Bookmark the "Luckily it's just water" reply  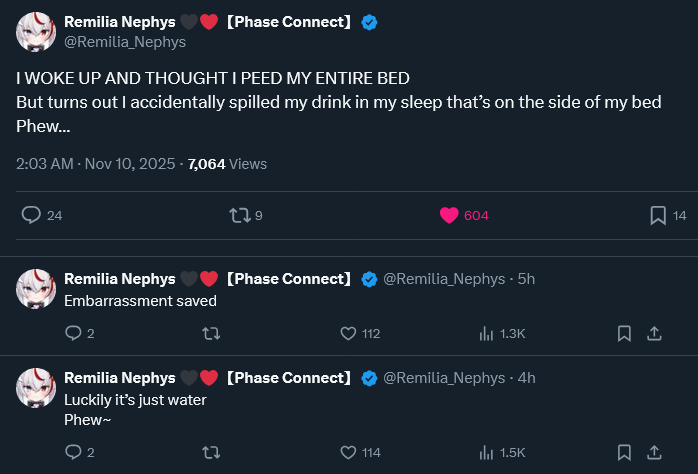point(624,452)
